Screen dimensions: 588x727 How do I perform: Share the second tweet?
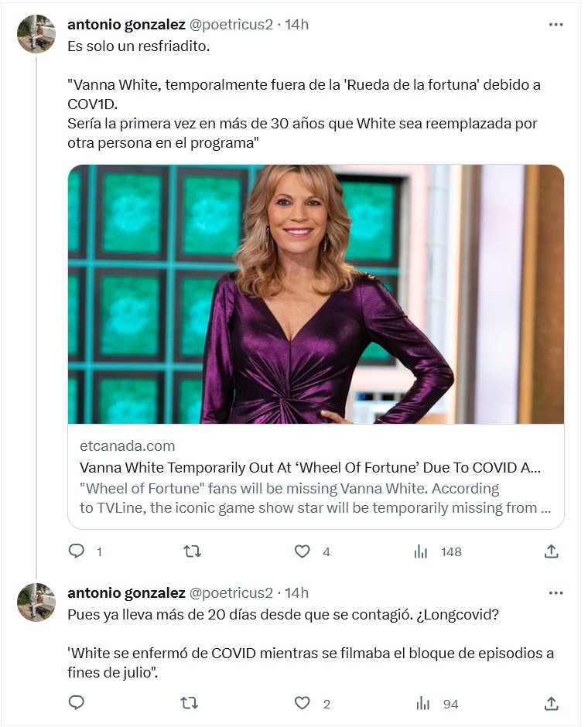click(551, 703)
